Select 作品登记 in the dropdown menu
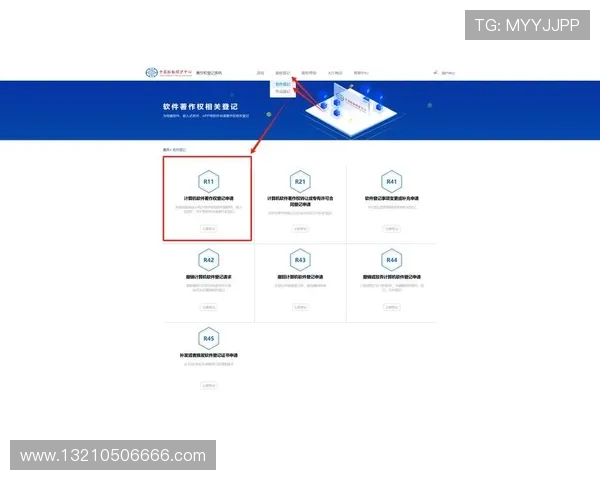Image resolution: width=600 pixels, height=480 pixels. [x=283, y=91]
